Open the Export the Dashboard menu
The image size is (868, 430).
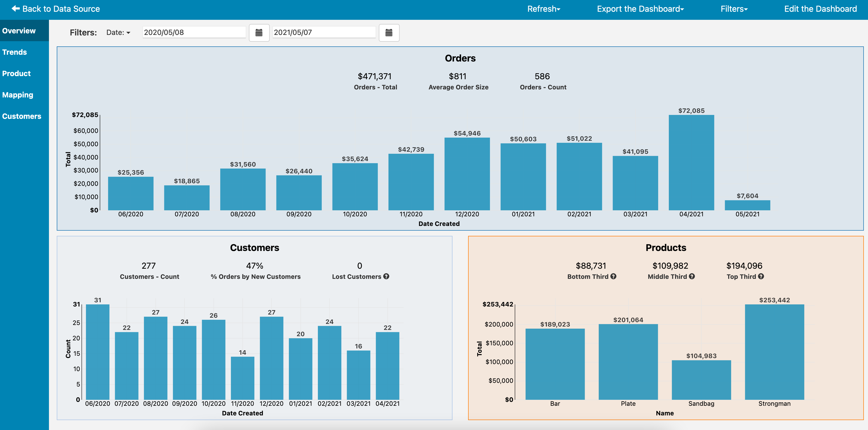pyautogui.click(x=640, y=9)
